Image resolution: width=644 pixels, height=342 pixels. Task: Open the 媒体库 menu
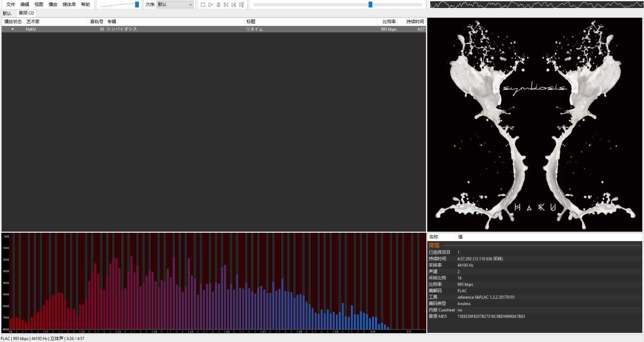coord(69,4)
